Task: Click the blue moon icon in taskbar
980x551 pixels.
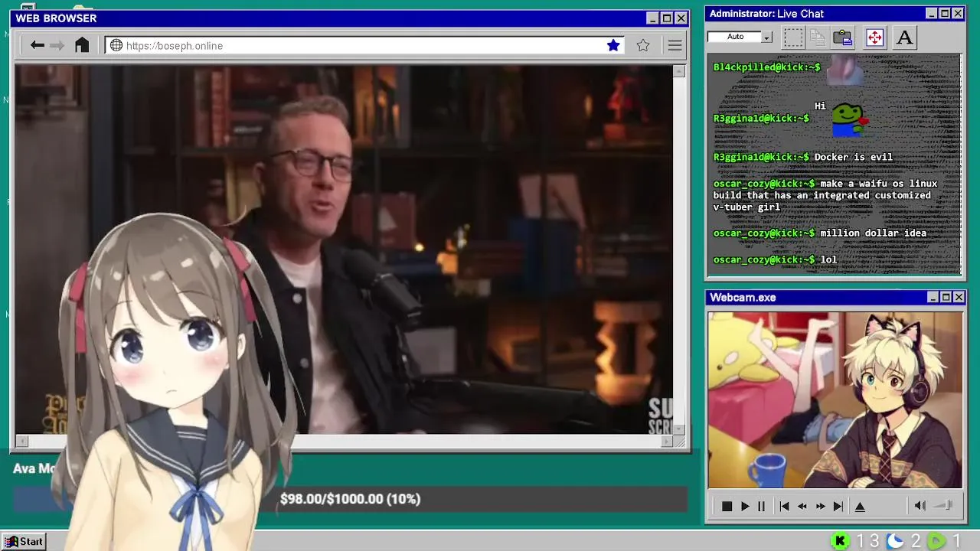Action: click(895, 541)
